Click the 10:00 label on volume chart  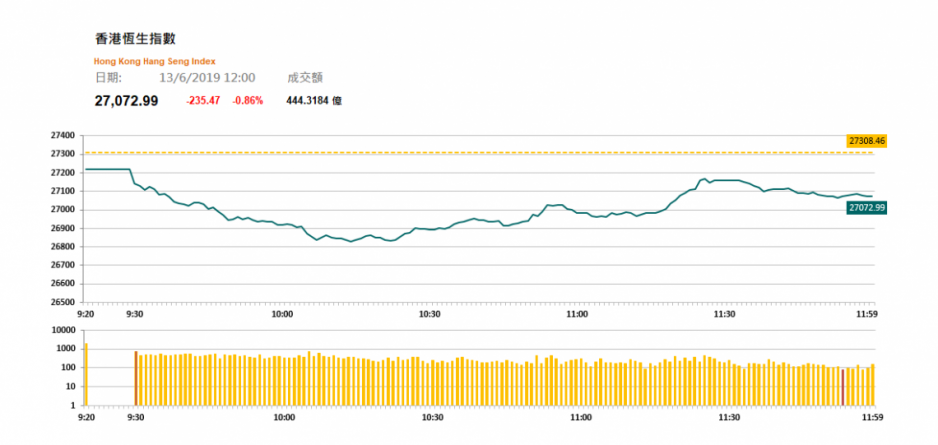coord(284,417)
